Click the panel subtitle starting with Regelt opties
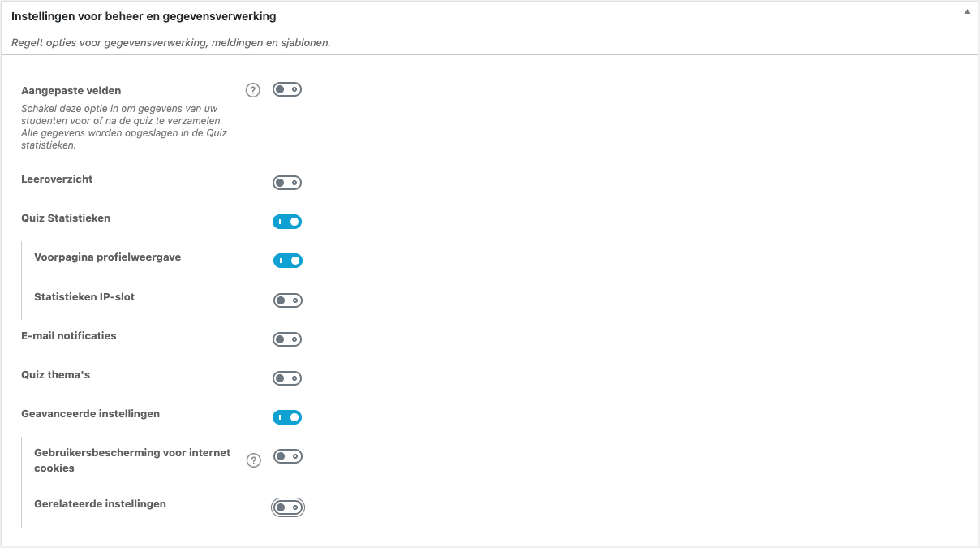 coord(170,42)
